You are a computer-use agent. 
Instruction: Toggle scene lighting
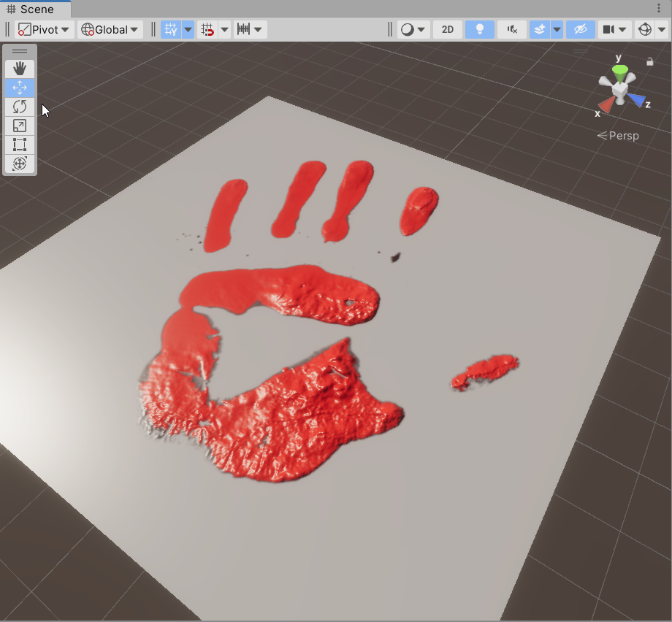pos(480,29)
